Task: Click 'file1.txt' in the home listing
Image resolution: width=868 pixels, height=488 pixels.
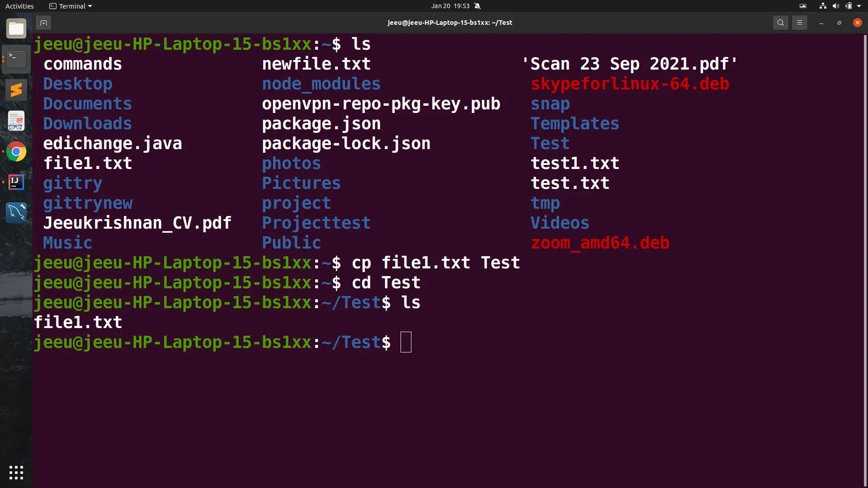Action: pos(88,163)
